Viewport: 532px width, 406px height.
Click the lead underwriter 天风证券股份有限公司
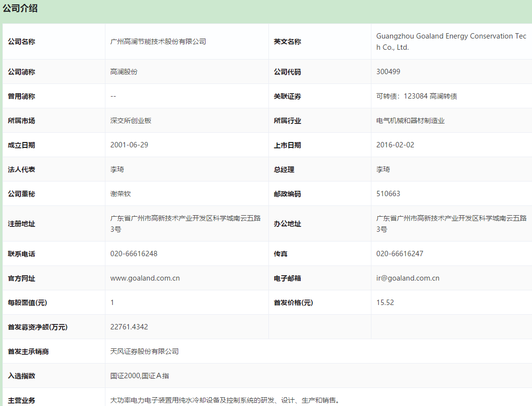tap(144, 351)
